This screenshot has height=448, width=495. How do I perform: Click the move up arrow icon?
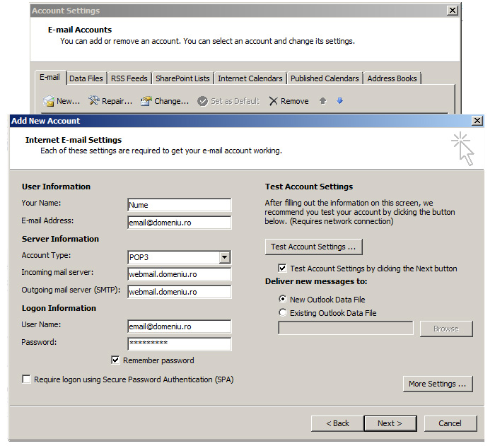(322, 101)
